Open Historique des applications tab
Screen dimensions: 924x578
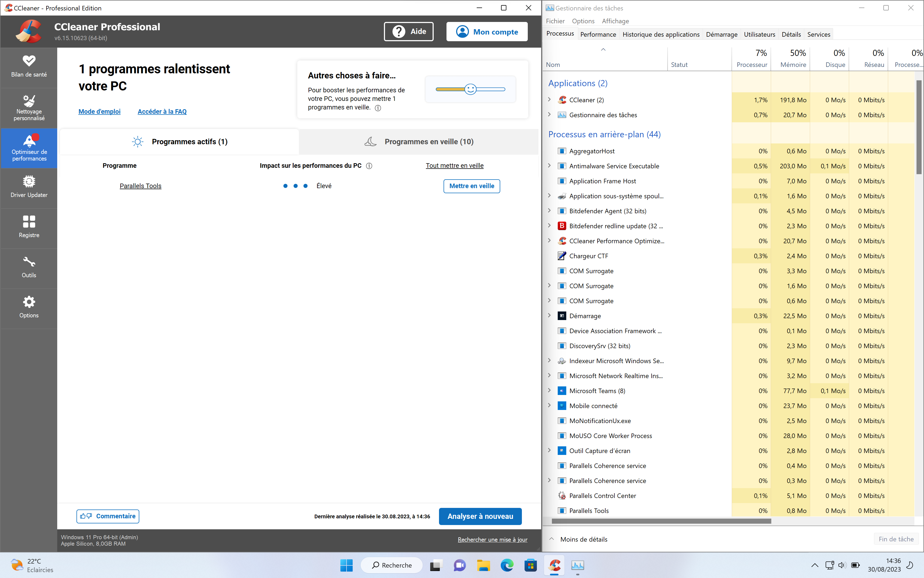(x=661, y=35)
